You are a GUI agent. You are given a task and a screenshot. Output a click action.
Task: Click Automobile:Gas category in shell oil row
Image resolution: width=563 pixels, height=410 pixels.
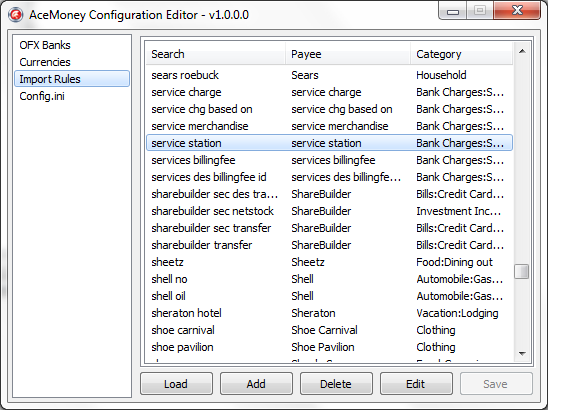coord(460,296)
